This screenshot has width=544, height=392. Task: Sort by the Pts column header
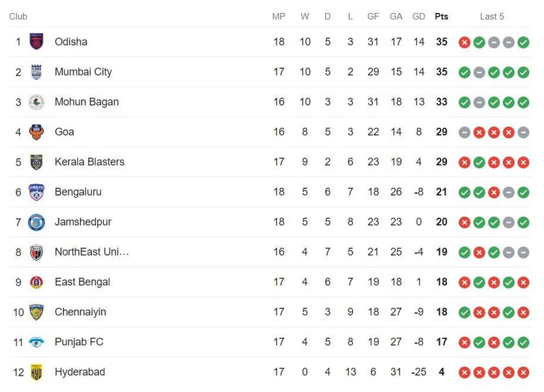coord(441,16)
